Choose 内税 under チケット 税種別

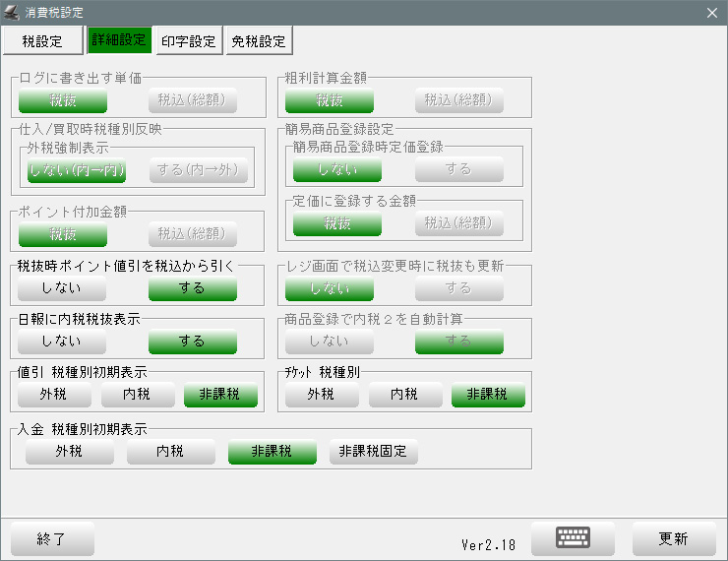[404, 395]
